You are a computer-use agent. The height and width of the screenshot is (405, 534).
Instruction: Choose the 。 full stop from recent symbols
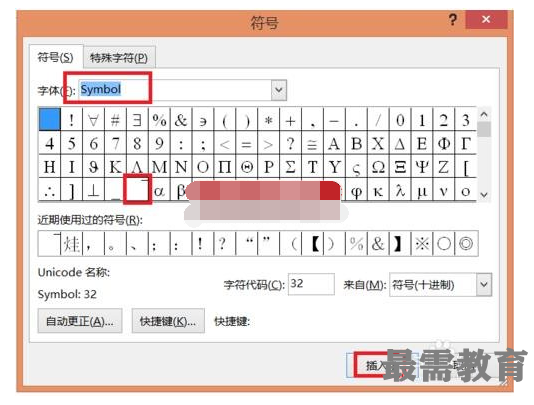pos(115,243)
